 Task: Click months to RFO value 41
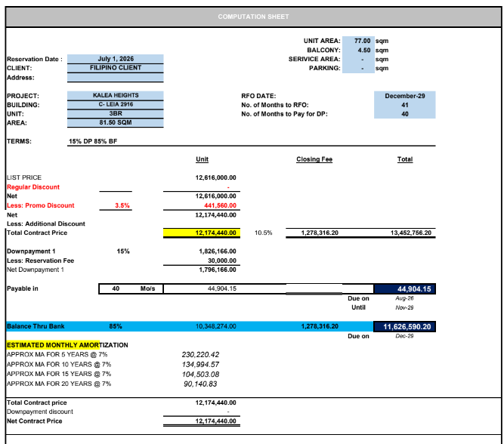(x=405, y=105)
